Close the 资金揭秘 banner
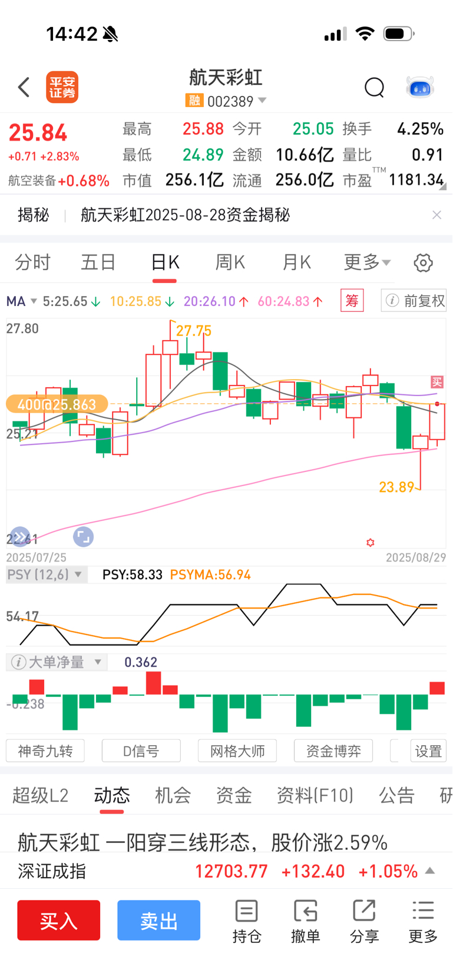 437,215
